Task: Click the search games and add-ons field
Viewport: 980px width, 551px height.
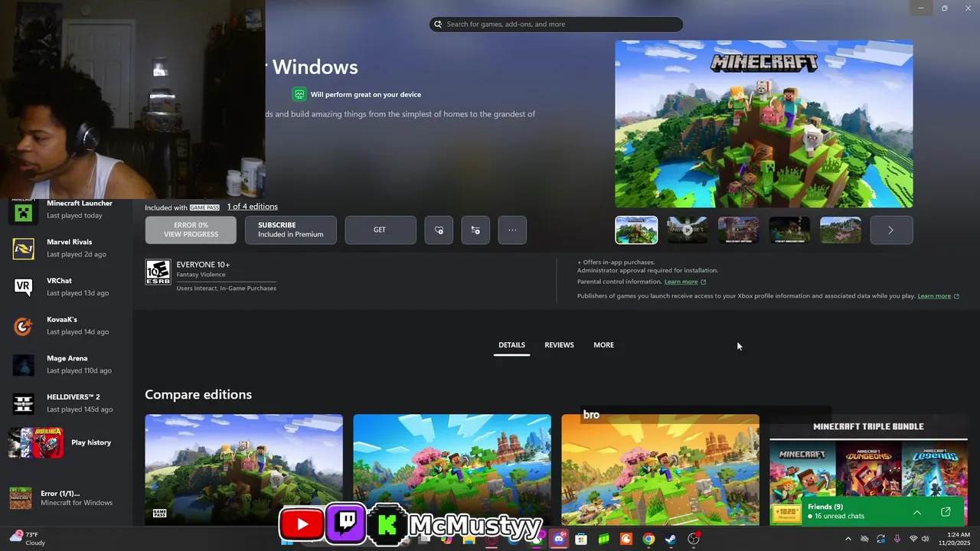Action: (556, 24)
